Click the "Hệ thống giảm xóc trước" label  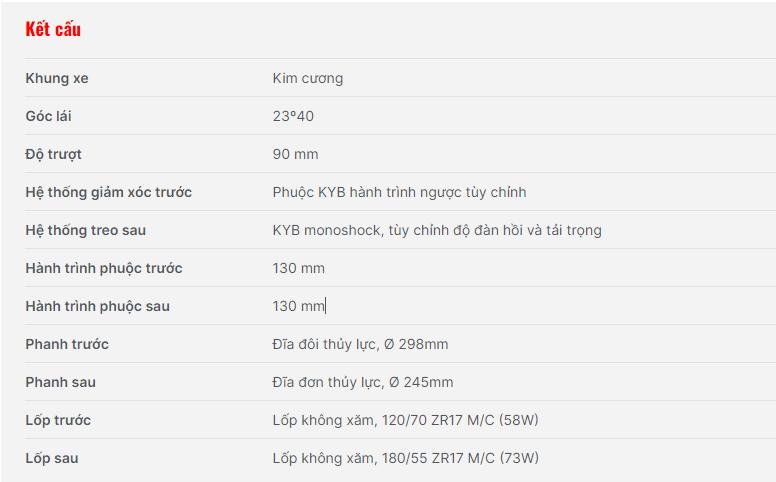pos(108,192)
